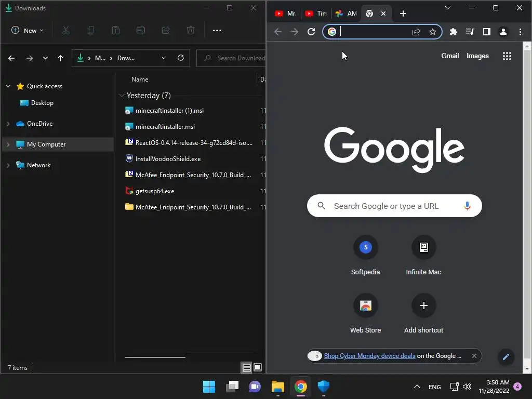The height and width of the screenshot is (399, 532).
Task: Select Network in the navigation pane
Action: (x=38, y=165)
